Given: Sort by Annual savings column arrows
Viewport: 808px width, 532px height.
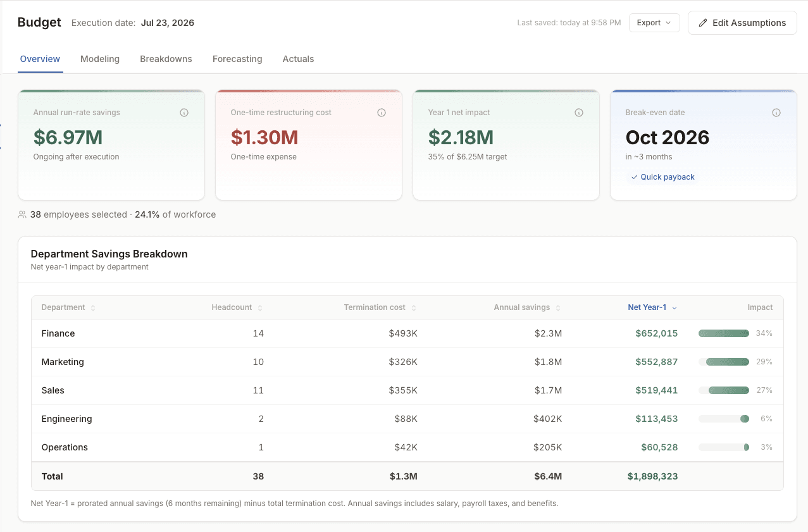Looking at the screenshot, I should click(558, 308).
